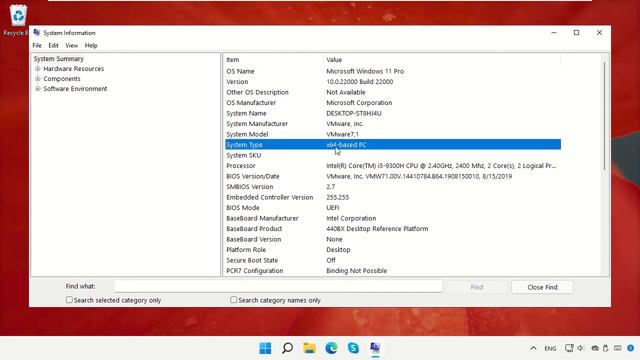
Task: Select the Software Environment label
Action: coord(75,89)
